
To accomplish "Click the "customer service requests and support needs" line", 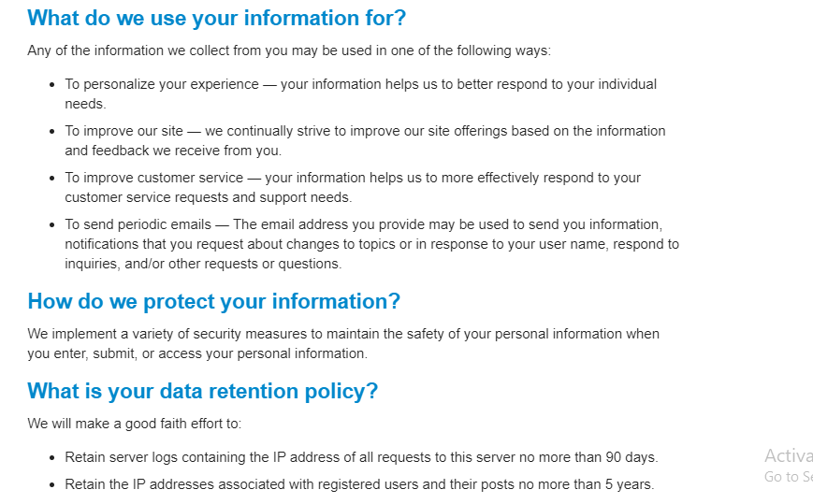I will 209,197.
